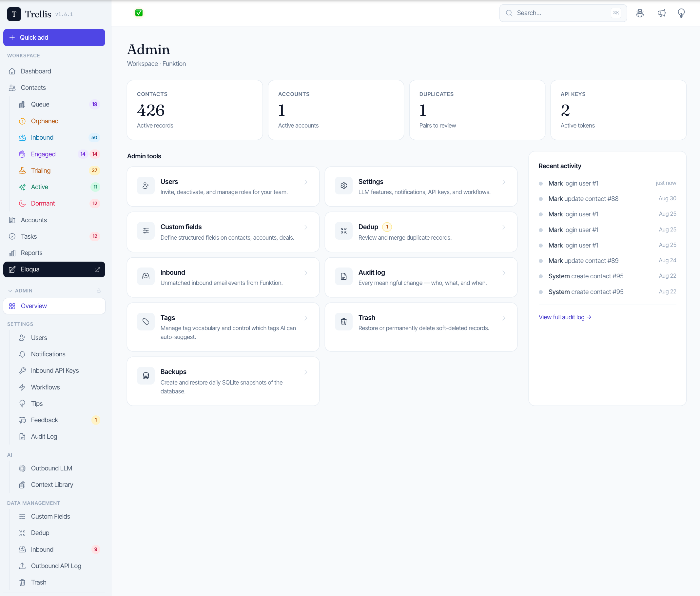Click the Workflows lightning icon in sidebar
Screen dimensions: 700x596
[22, 387]
